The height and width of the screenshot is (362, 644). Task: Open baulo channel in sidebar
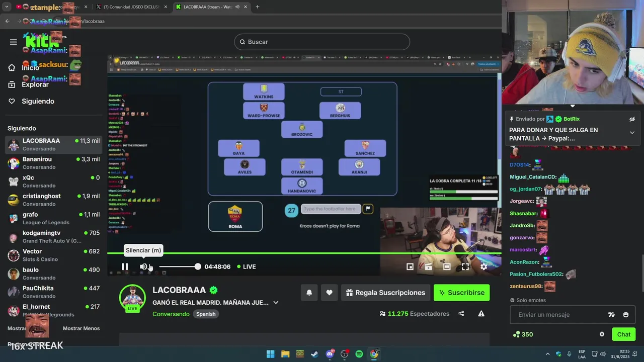pyautogui.click(x=53, y=274)
